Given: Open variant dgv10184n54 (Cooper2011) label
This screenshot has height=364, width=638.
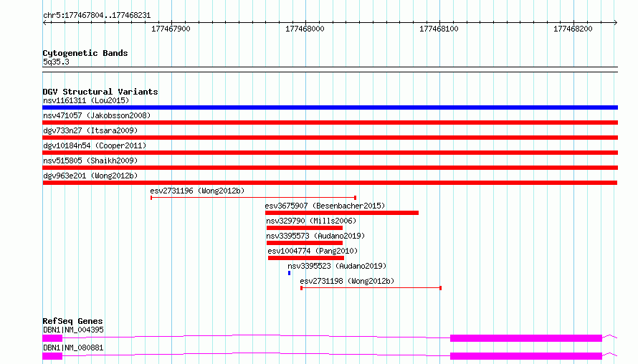Looking at the screenshot, I should (95, 145).
